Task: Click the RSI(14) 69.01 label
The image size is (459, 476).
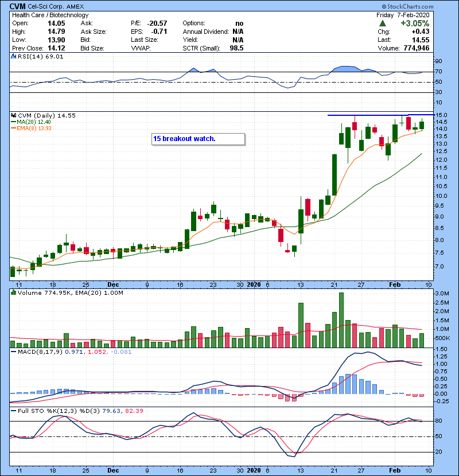Action: click(40, 56)
